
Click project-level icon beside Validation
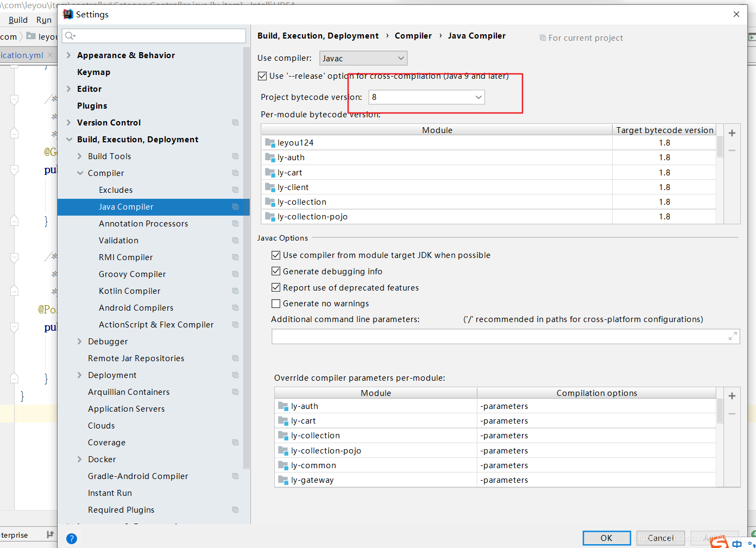(235, 241)
